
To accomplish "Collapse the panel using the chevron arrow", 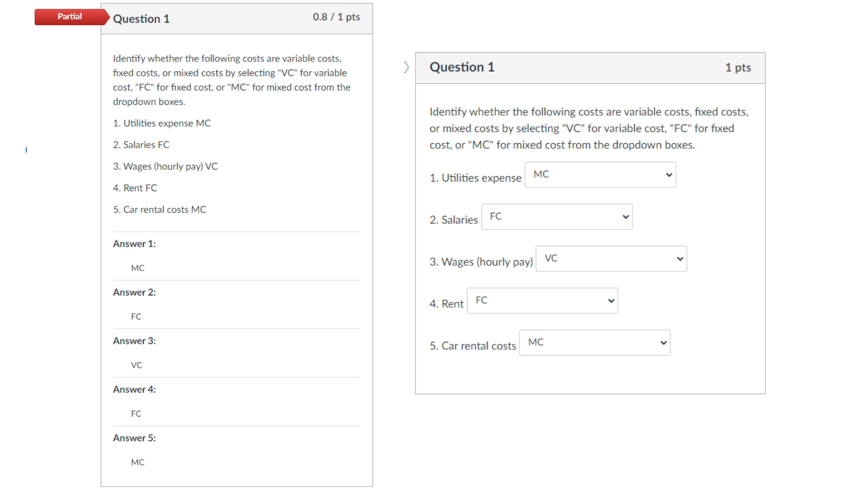I will (406, 67).
